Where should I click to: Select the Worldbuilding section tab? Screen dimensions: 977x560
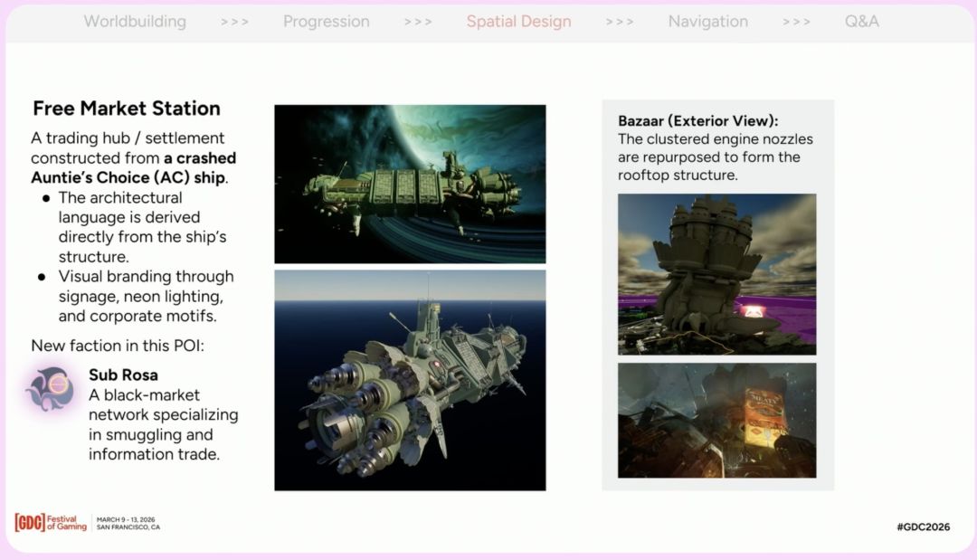135,21
